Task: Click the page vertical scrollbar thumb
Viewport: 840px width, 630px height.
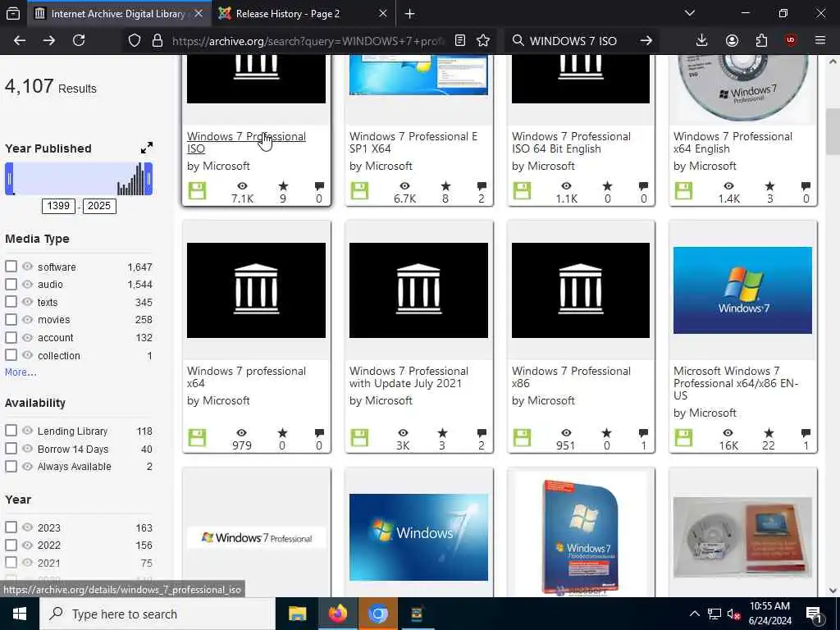Action: pos(833,130)
